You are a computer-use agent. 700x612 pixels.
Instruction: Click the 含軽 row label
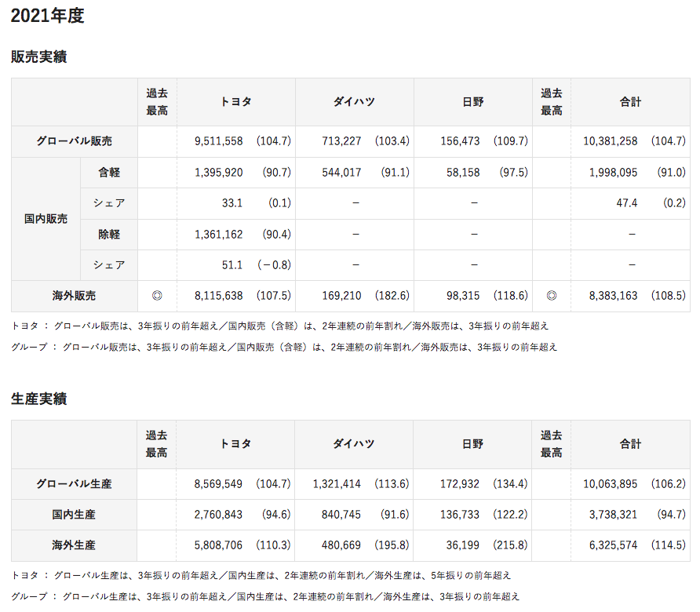point(109,173)
